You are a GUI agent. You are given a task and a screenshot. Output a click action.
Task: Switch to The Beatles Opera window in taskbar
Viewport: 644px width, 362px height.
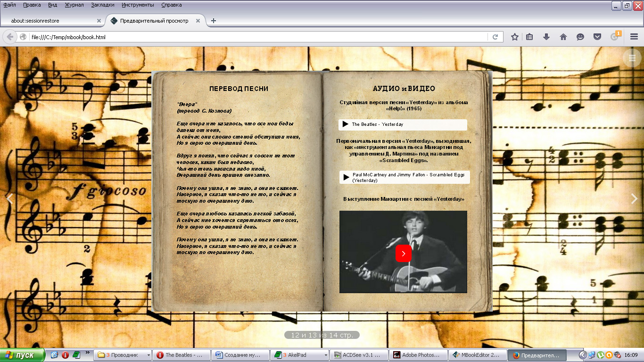[182, 355]
